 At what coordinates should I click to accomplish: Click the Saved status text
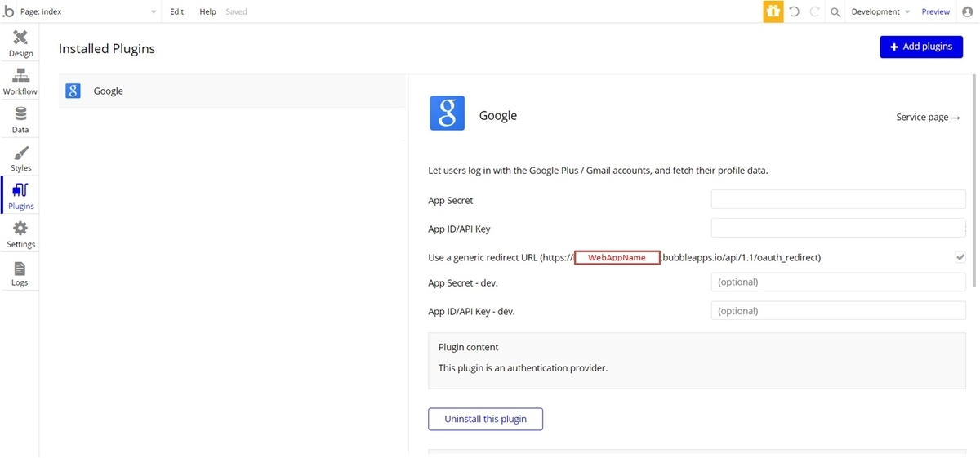click(x=236, y=11)
